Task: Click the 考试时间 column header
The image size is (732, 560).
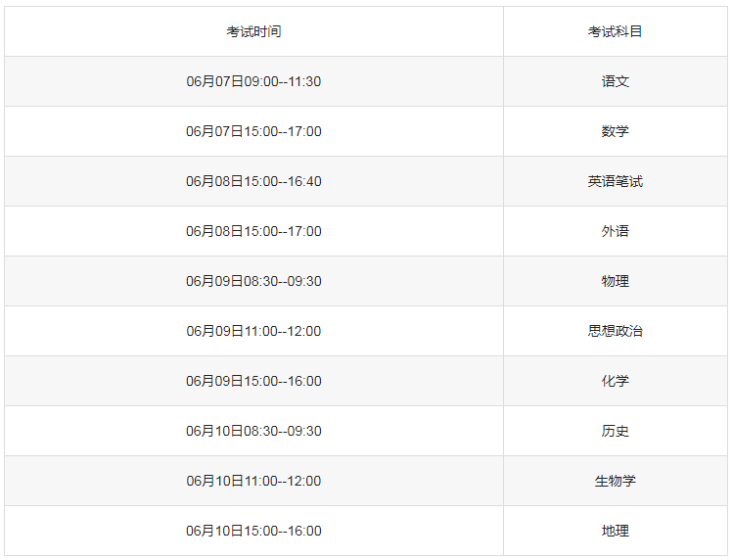Action: pos(253,31)
